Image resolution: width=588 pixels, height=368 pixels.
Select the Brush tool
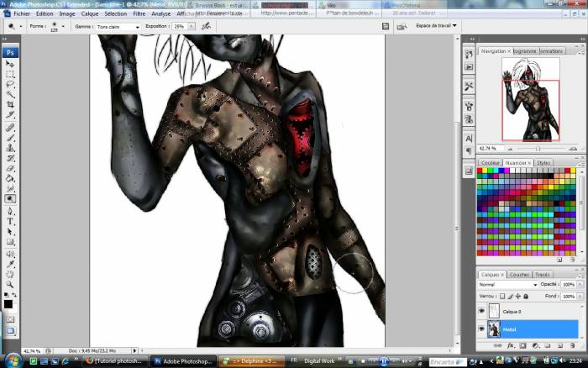(10, 138)
